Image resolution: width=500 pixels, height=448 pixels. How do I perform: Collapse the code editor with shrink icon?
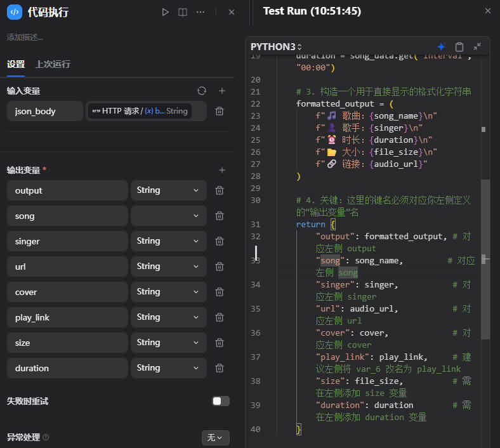coord(477,46)
